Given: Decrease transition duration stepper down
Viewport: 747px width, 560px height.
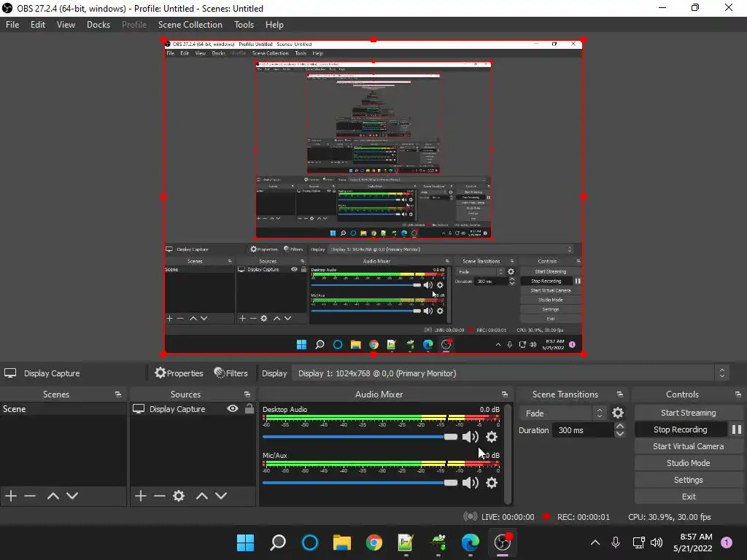Looking at the screenshot, I should coord(620,434).
